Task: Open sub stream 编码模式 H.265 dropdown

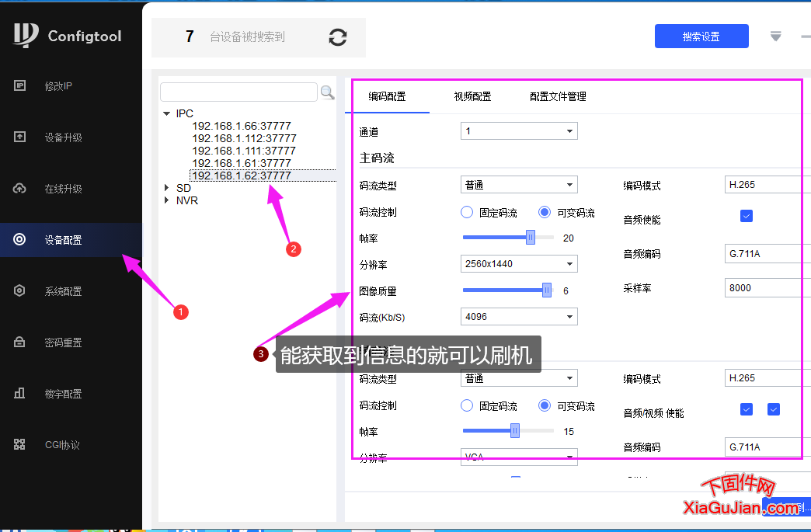Action: (767, 378)
